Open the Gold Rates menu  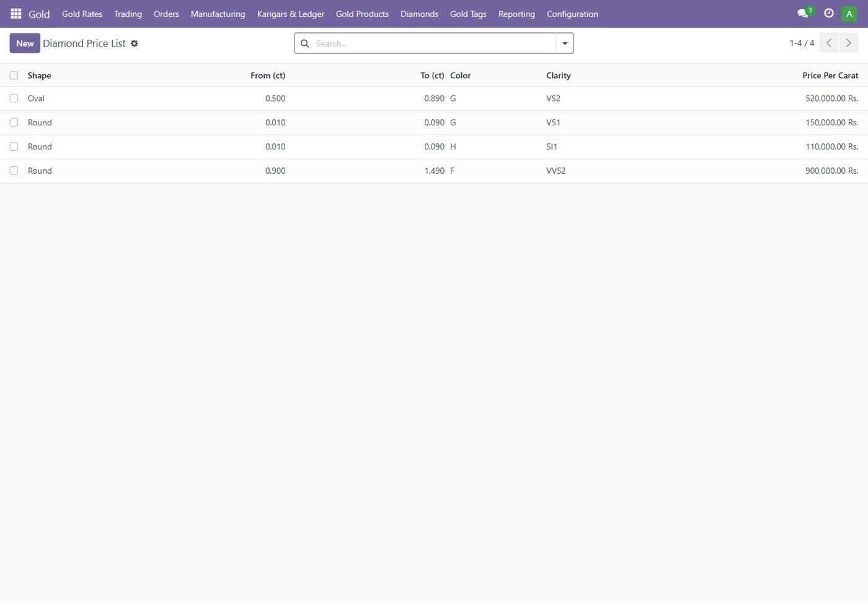82,14
